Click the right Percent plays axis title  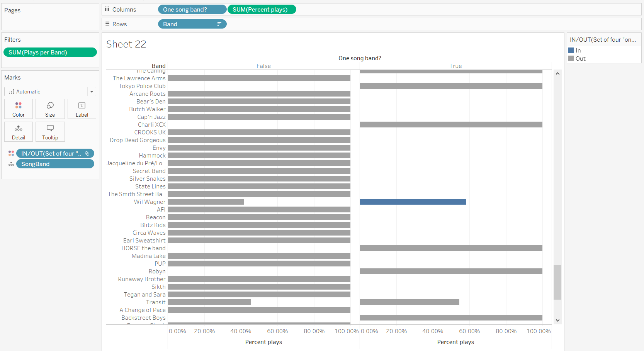point(455,342)
